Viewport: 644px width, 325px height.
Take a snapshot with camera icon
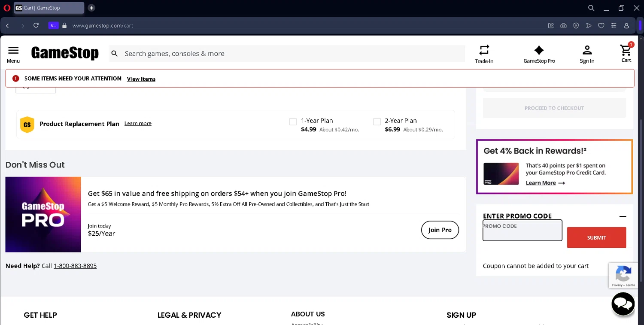coord(563,26)
